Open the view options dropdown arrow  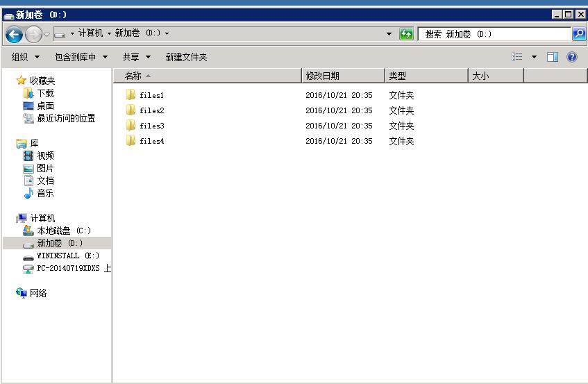click(x=534, y=57)
